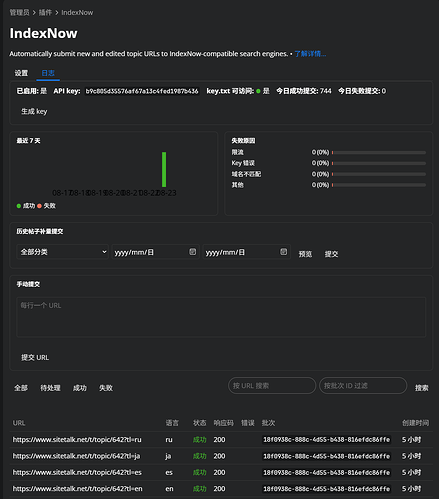This screenshot has height=499, width=439.
Task: Filter the log by 成功 status
Action: [x=80, y=388]
